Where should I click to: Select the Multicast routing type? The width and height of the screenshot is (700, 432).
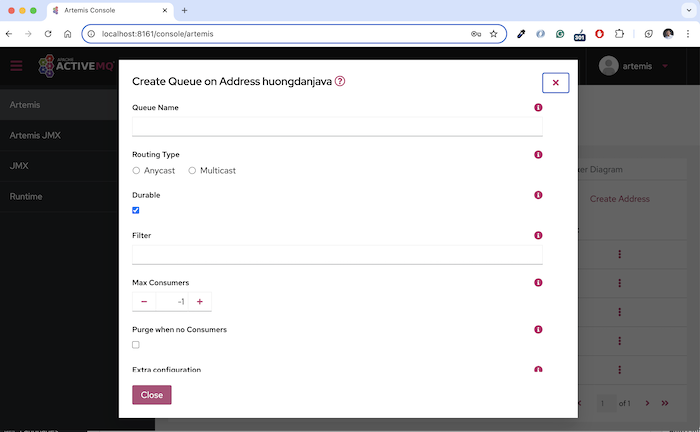pyautogui.click(x=192, y=170)
